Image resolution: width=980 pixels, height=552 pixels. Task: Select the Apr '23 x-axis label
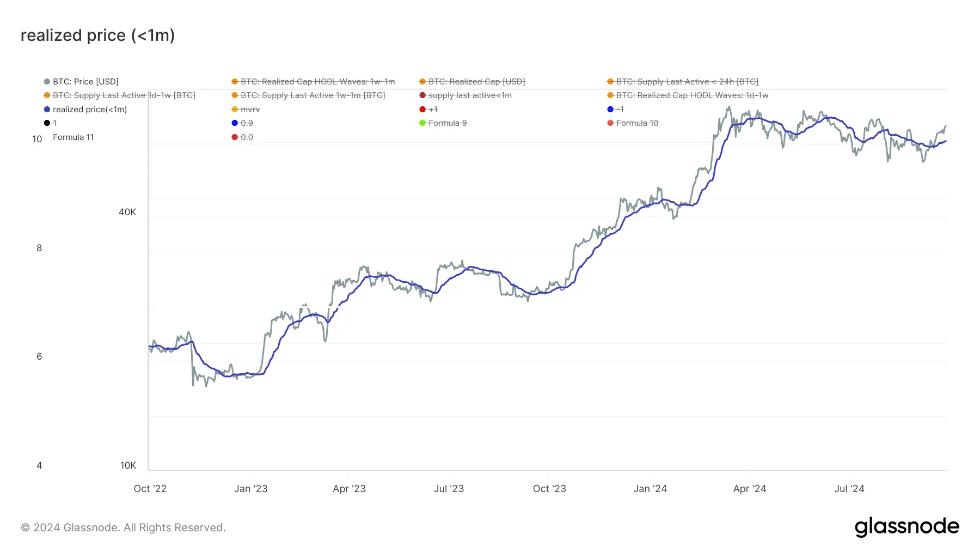pyautogui.click(x=349, y=489)
